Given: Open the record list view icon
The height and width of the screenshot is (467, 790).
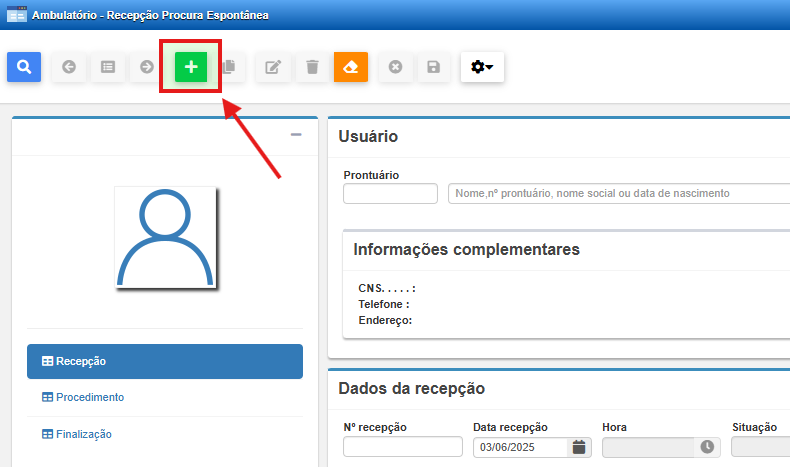Looking at the screenshot, I should (x=108, y=67).
